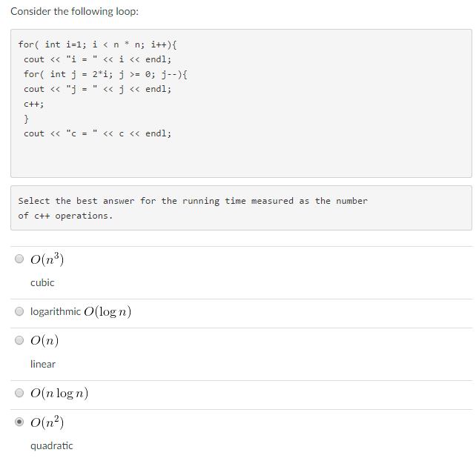
Task: Click the 'c++;' line in the code
Action: tap(34, 104)
